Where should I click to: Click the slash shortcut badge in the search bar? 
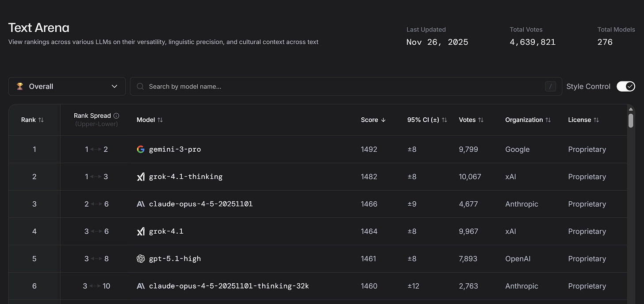(550, 86)
